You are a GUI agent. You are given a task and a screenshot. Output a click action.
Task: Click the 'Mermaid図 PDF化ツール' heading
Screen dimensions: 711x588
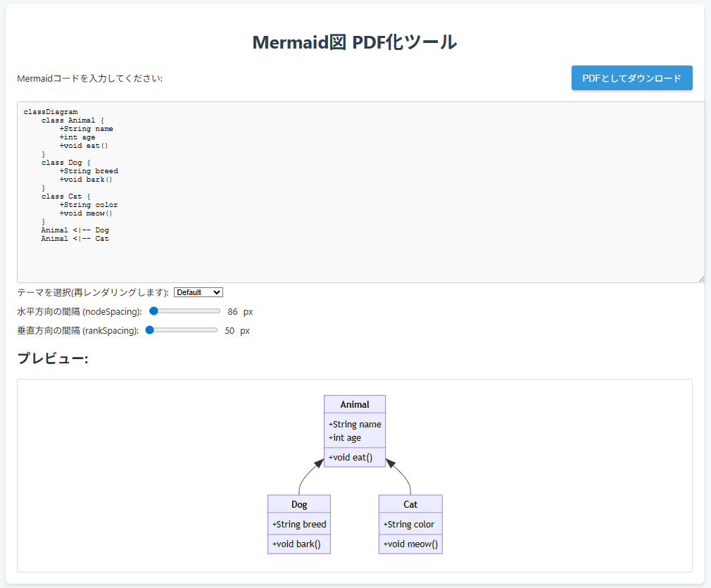355,42
